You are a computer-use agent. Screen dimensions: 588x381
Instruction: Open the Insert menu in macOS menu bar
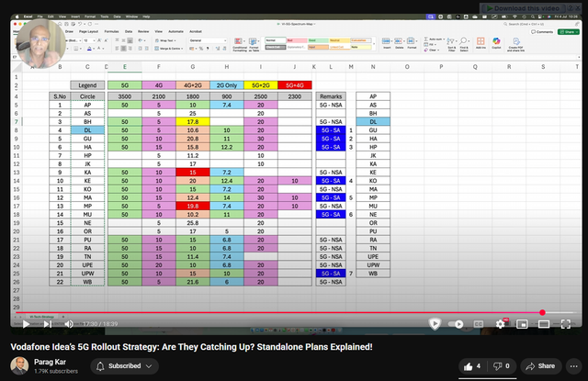click(x=75, y=17)
